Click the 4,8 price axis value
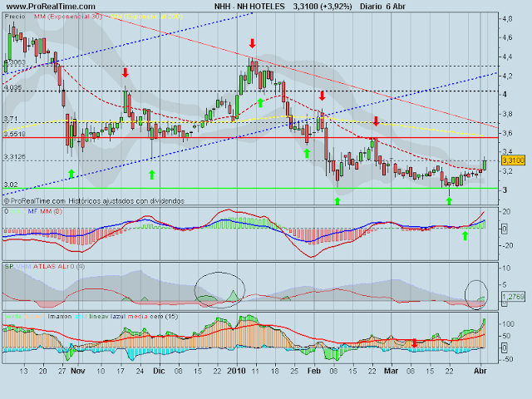532x399 pixels. tap(508, 19)
